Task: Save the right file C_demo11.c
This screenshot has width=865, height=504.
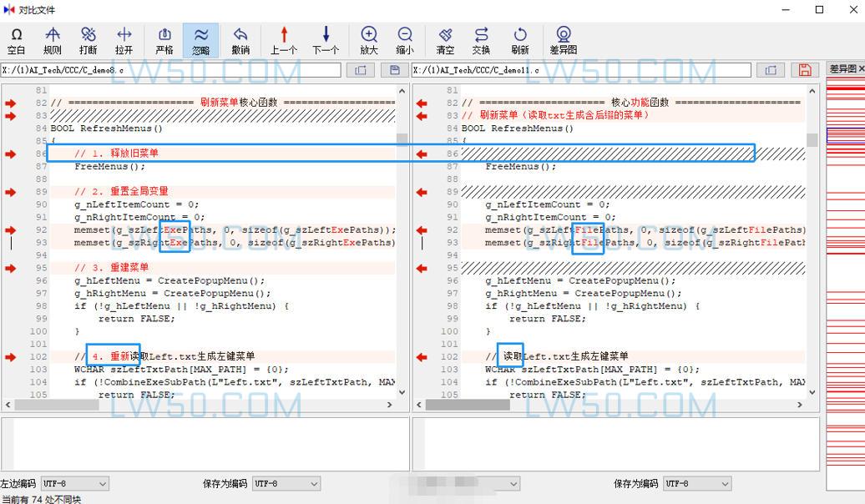Action: [804, 70]
